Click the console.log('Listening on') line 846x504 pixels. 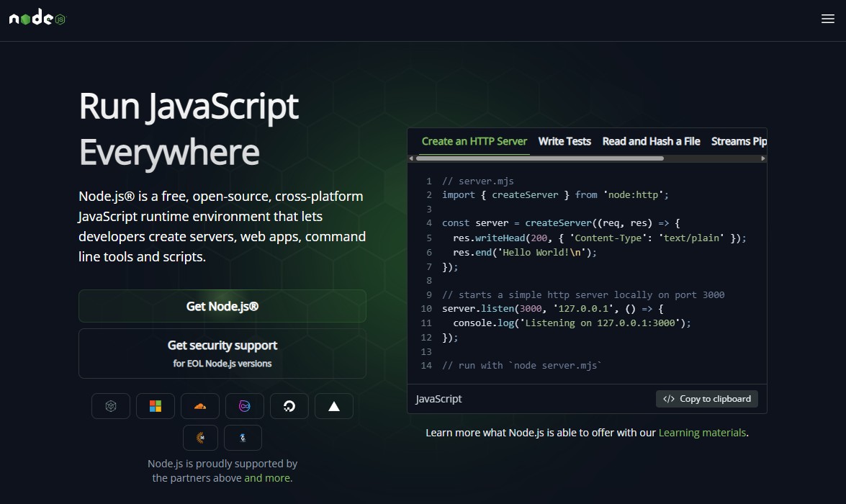(572, 323)
